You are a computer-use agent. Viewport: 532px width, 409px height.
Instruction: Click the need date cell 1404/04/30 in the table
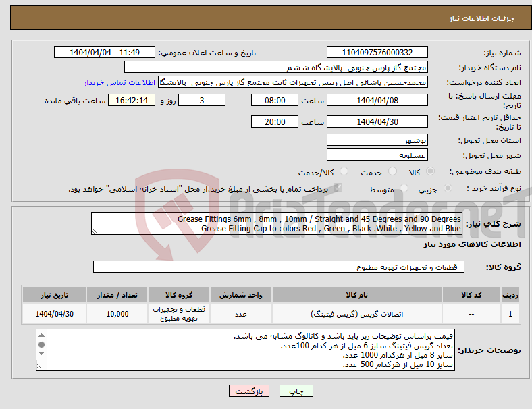coord(54,314)
